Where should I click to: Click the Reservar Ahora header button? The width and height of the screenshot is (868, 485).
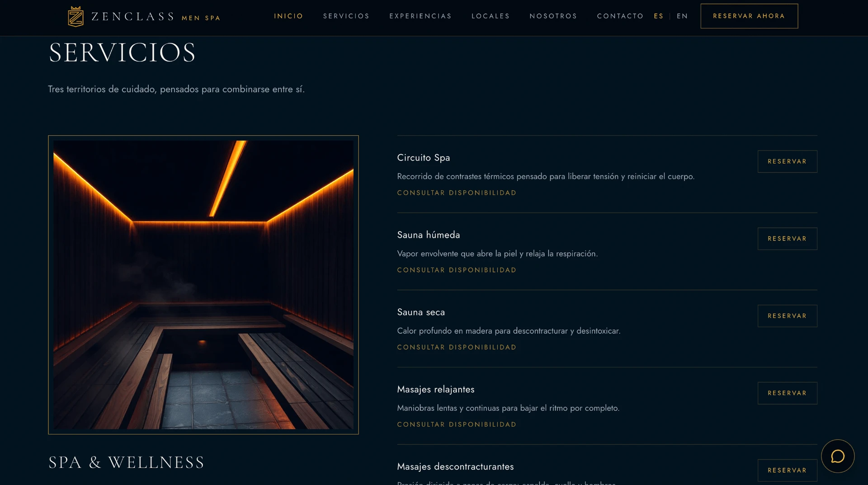pyautogui.click(x=749, y=16)
